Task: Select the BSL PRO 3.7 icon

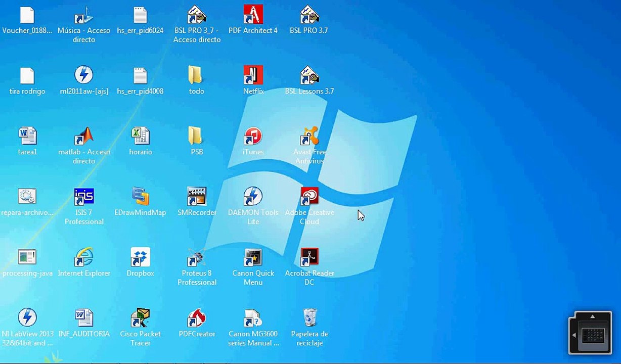Action: click(x=309, y=15)
